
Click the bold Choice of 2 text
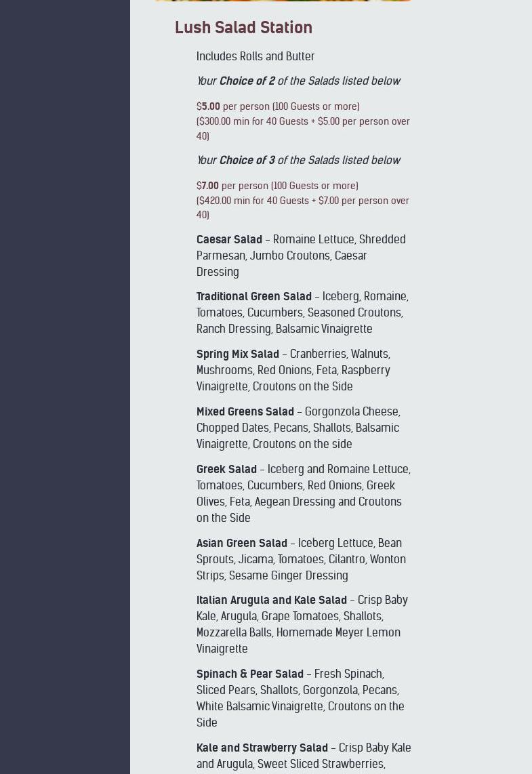click(x=247, y=81)
